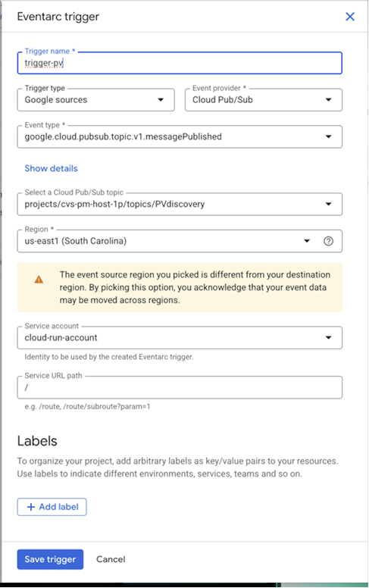The width and height of the screenshot is (369, 588).
Task: Expand the Service account dropdown arrow
Action: 328,337
